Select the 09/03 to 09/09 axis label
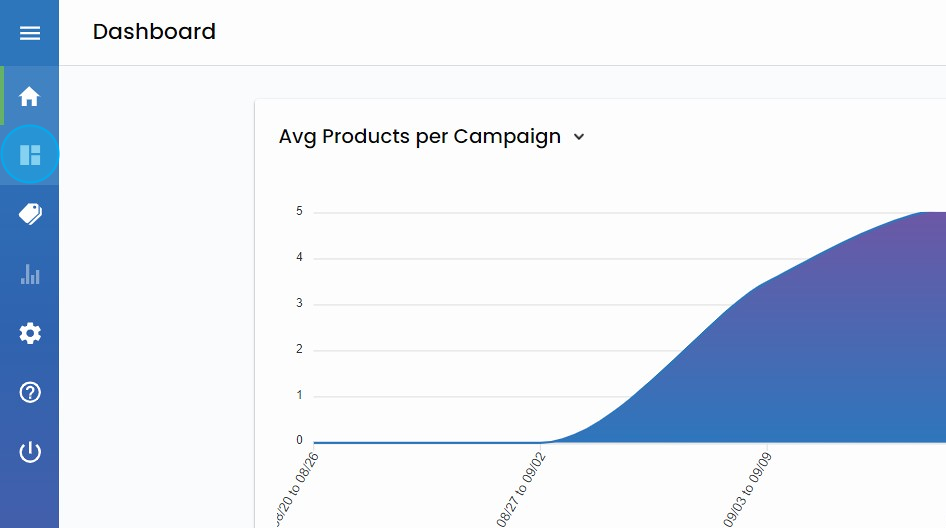The image size is (946, 528). pos(749,488)
